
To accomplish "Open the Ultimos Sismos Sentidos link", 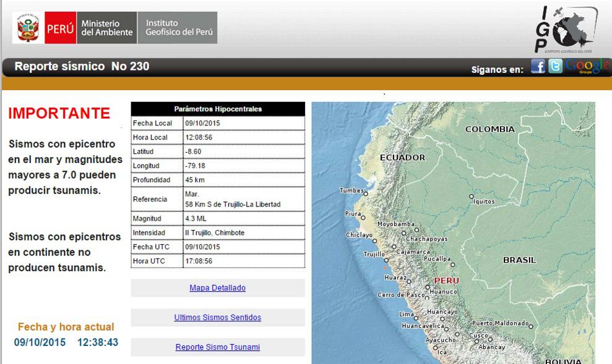I will click(217, 318).
